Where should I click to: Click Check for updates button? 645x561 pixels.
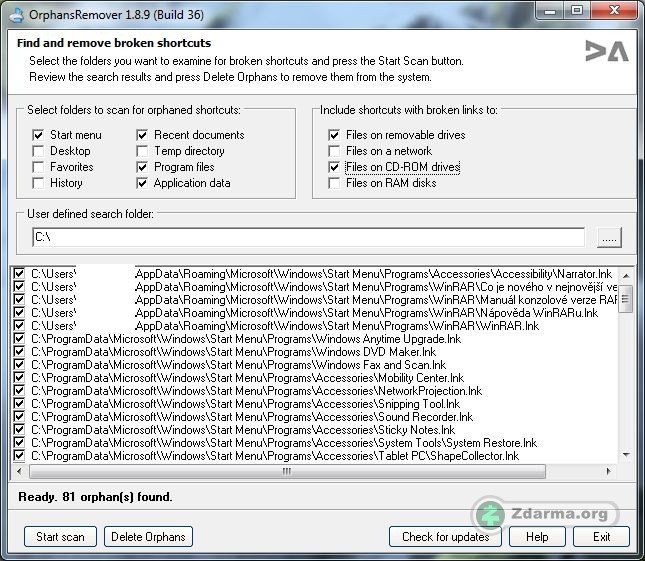[x=445, y=537]
